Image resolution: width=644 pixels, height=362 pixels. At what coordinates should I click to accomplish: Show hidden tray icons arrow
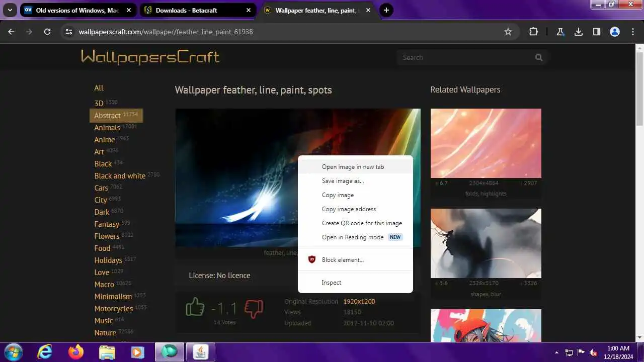point(556,352)
